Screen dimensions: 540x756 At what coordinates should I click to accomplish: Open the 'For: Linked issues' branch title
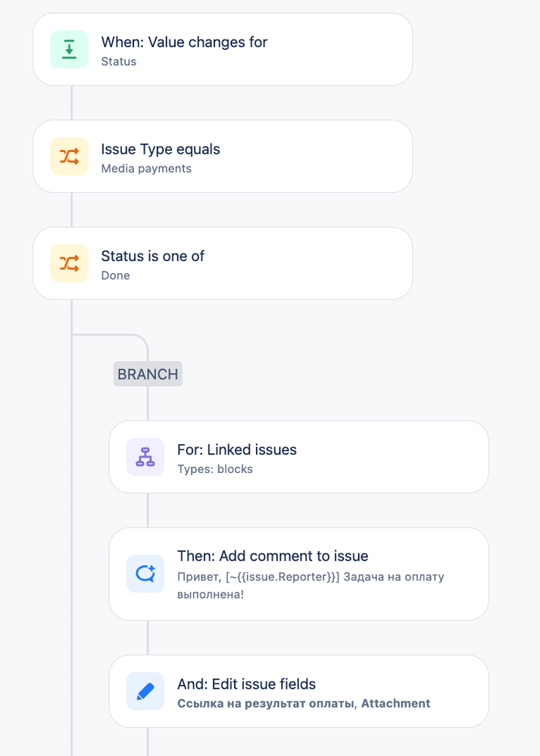pyautogui.click(x=237, y=450)
